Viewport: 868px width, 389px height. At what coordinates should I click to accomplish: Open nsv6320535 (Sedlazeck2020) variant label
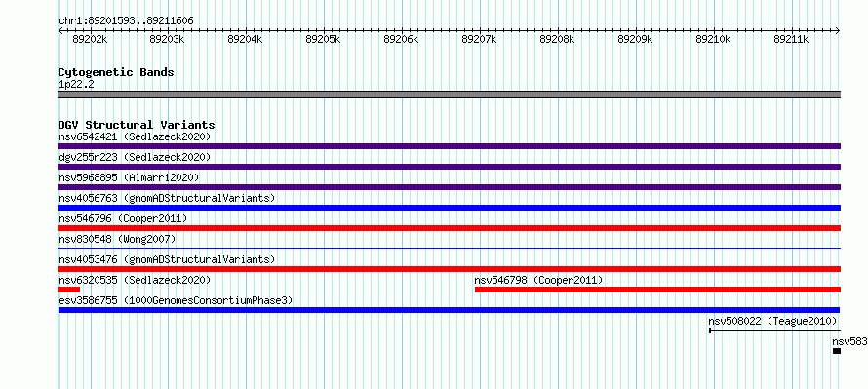click(x=135, y=280)
